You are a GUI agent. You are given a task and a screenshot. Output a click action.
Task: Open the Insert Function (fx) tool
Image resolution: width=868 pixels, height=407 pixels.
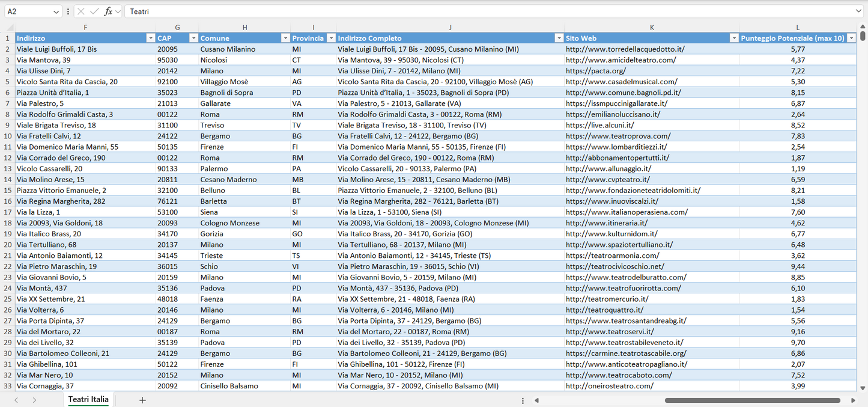109,11
